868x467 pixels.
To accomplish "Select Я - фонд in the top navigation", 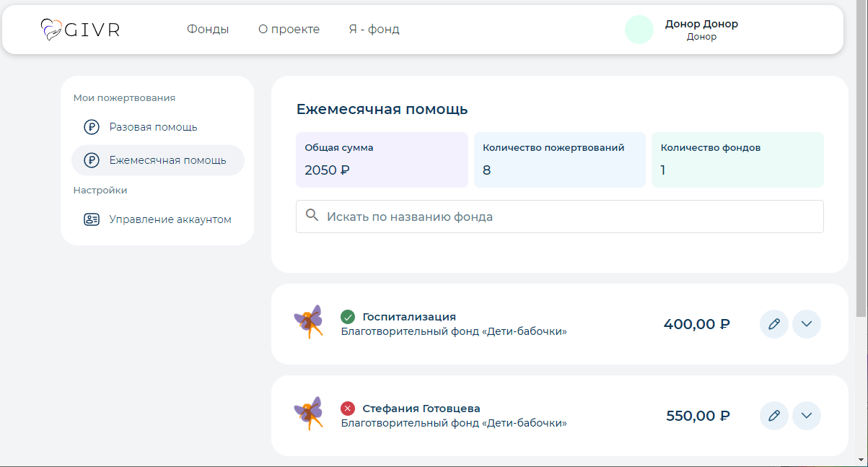I will (374, 29).
